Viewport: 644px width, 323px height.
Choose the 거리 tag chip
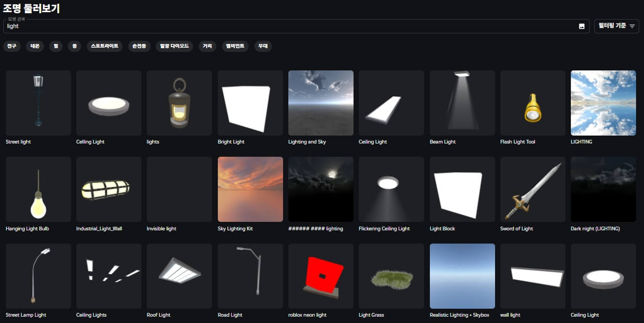207,46
